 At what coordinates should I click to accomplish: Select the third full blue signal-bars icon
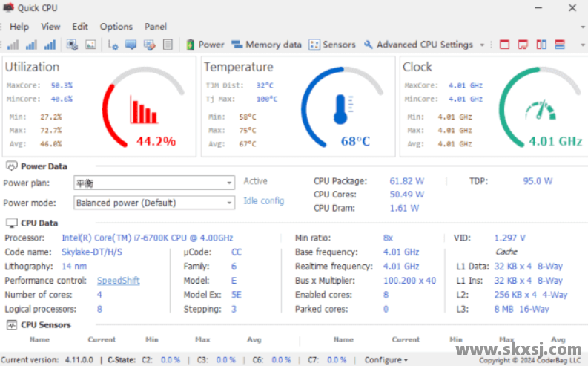click(50, 45)
